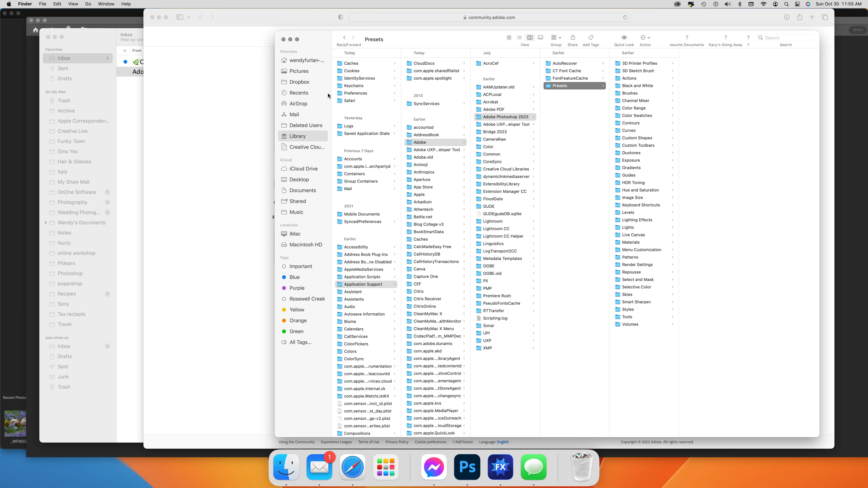Click the Add Tags icon
868x488 pixels.
click(591, 37)
